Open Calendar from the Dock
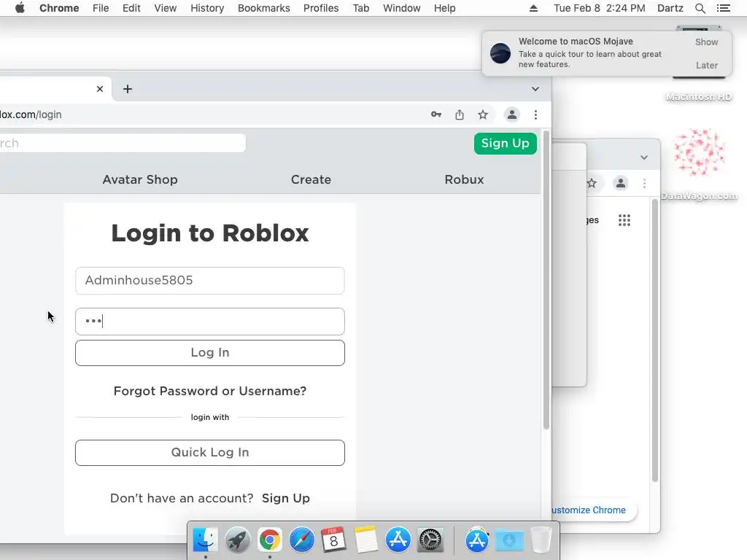The width and height of the screenshot is (747, 560). (333, 540)
